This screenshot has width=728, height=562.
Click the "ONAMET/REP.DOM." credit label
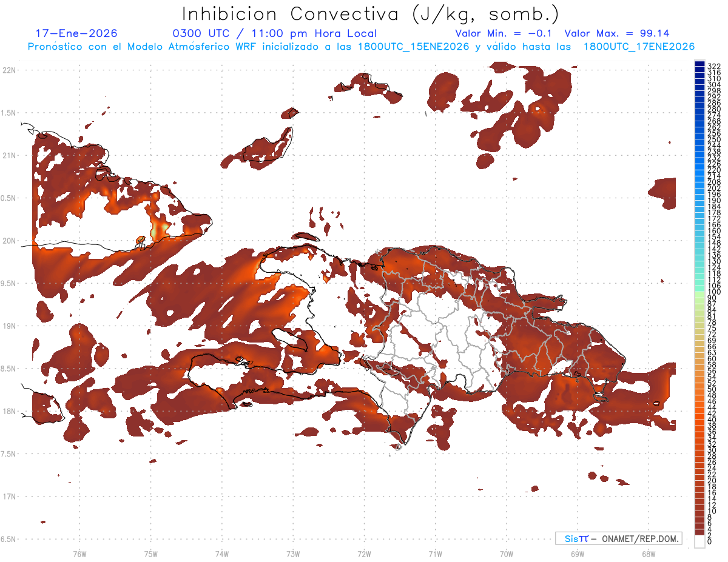point(640,538)
